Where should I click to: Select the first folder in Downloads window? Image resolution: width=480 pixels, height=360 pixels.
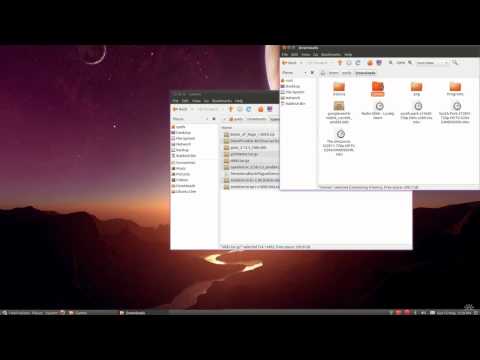coord(339,89)
